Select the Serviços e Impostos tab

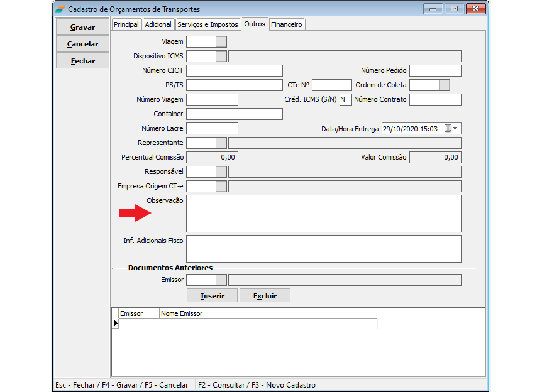click(x=207, y=24)
